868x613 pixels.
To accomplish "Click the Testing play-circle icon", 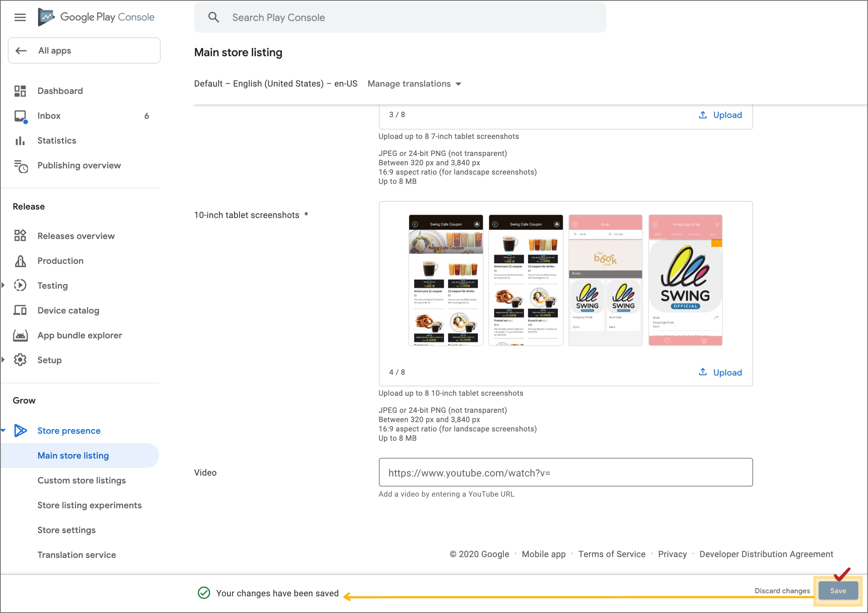I will [x=20, y=285].
